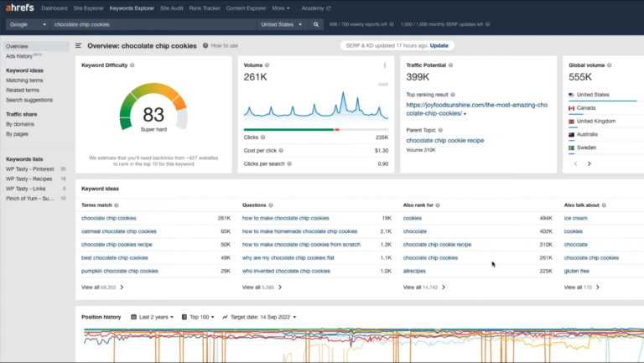Expand the More menu
The width and height of the screenshot is (644, 363).
point(281,8)
